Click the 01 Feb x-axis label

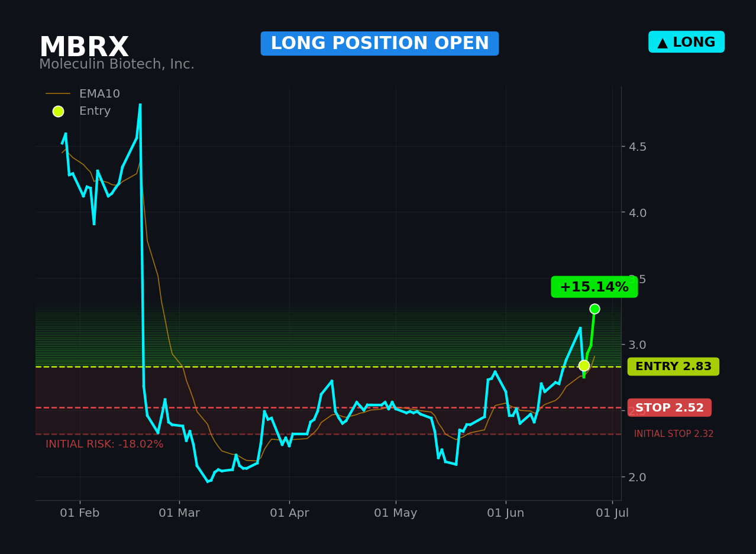pyautogui.click(x=80, y=513)
